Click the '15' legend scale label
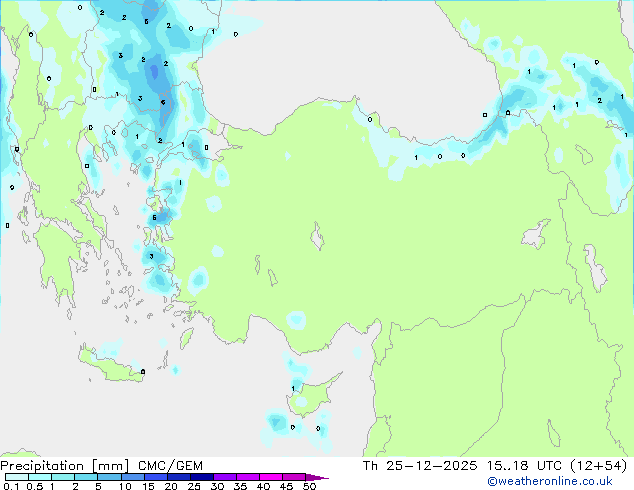 pos(148,486)
